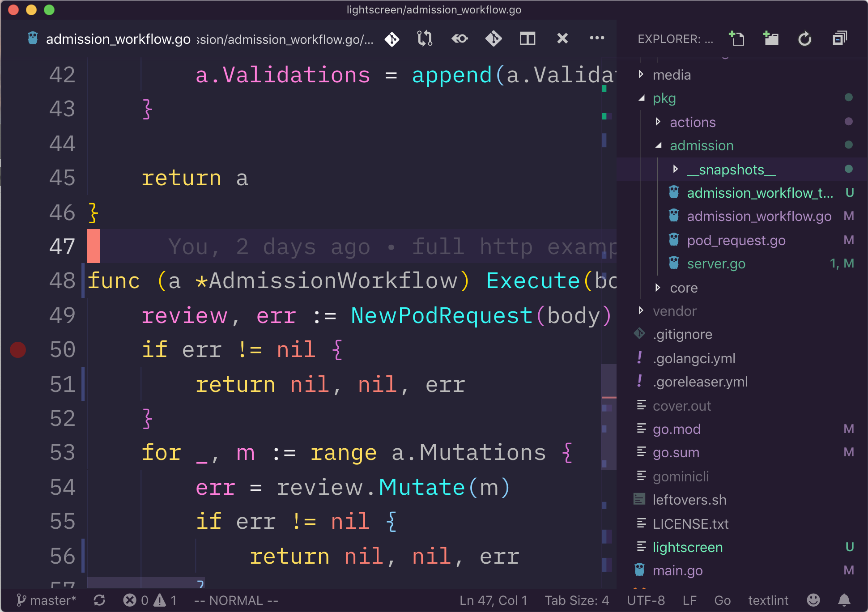The image size is (868, 612).
Task: Click the compare changes arrows icon
Action: click(x=425, y=39)
